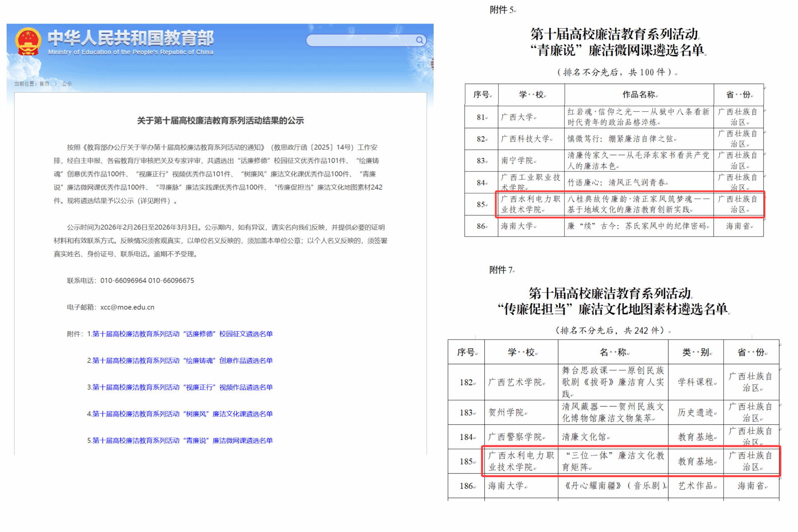This screenshot has width=798, height=532.
Task: Click the search magnifier icon
Action: click(419, 40)
